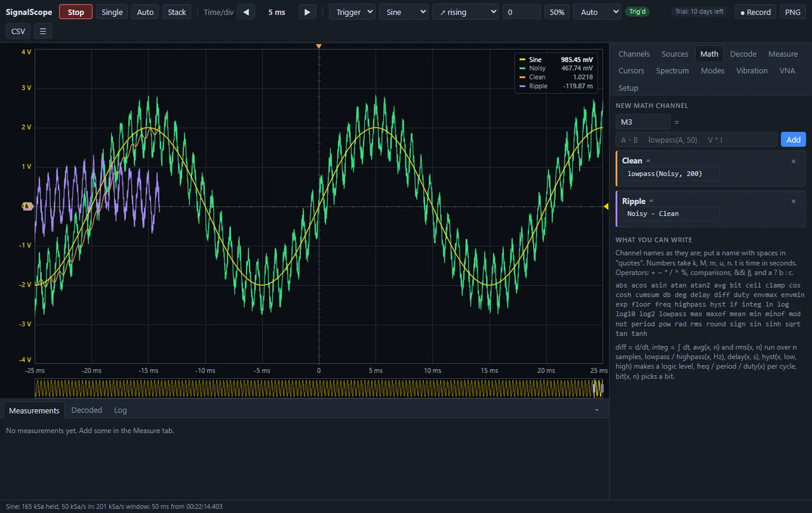
Task: Open the Cursors tab
Action: pyautogui.click(x=631, y=71)
